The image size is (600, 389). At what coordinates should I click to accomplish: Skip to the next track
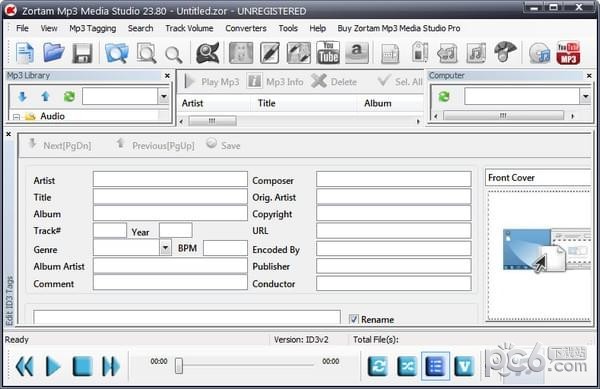tap(111, 366)
